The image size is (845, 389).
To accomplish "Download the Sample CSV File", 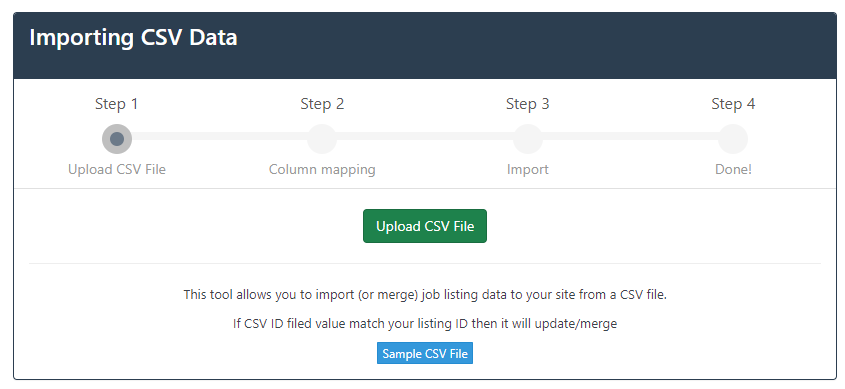I will coord(425,353).
